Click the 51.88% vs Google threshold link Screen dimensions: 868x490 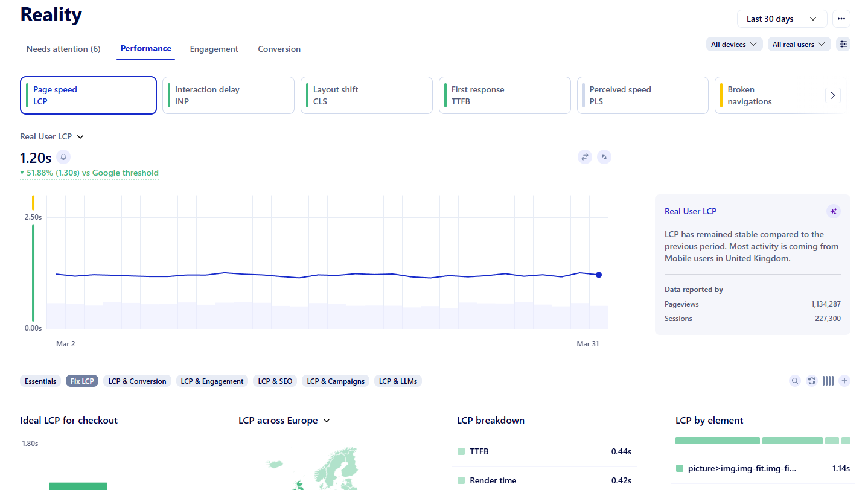[89, 173]
